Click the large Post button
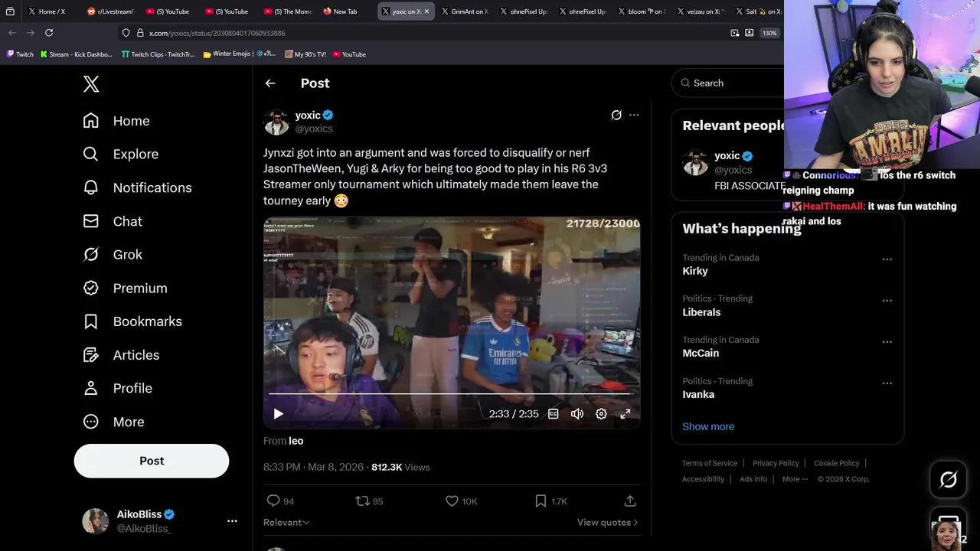 (152, 461)
